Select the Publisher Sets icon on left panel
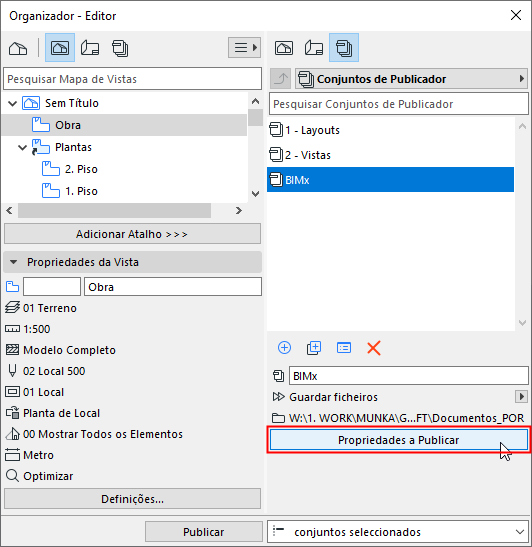The image size is (532, 547). pyautogui.click(x=120, y=48)
